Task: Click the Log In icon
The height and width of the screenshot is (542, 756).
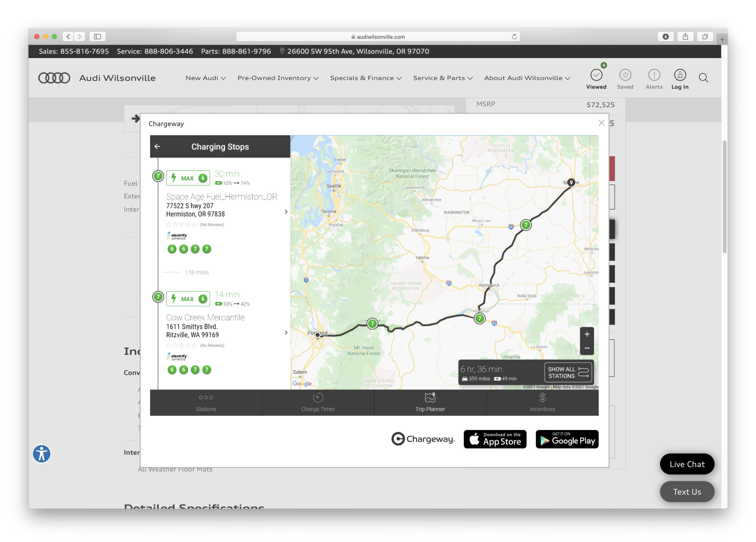Action: (680, 79)
